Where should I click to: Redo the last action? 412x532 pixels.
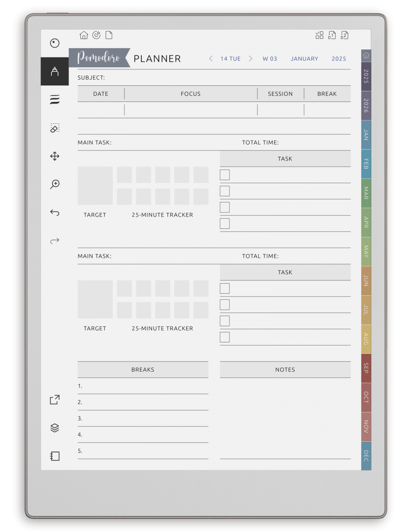point(55,240)
